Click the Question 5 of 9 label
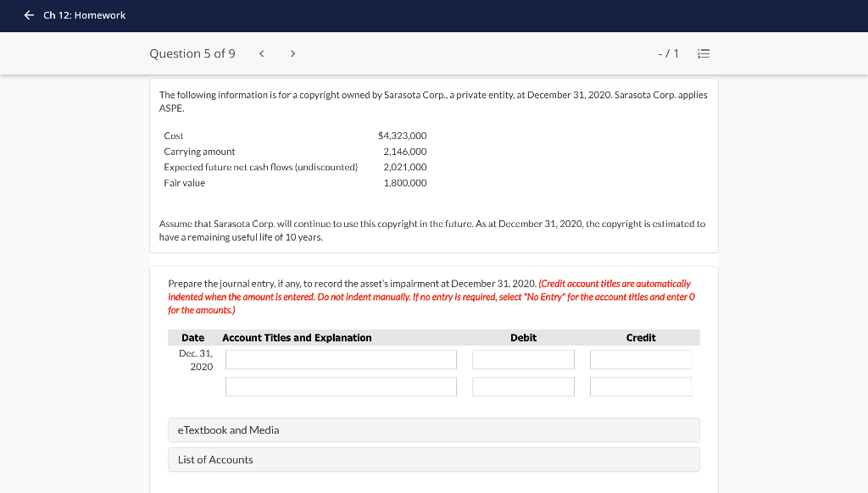Image resolution: width=868 pixels, height=493 pixels. 192,53
